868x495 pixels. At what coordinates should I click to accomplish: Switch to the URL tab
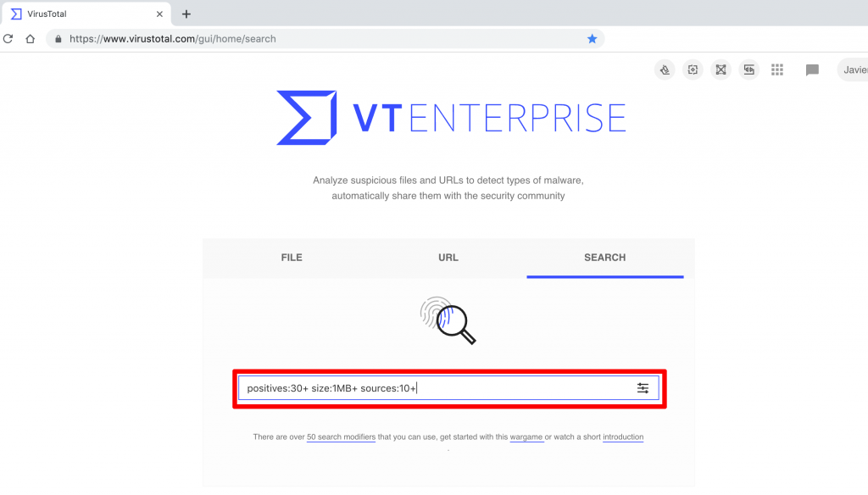pyautogui.click(x=448, y=258)
